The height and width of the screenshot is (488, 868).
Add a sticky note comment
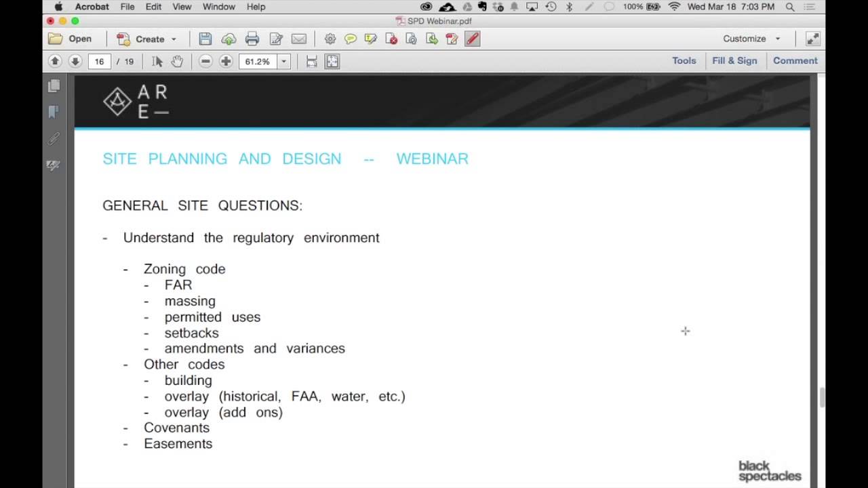point(351,39)
